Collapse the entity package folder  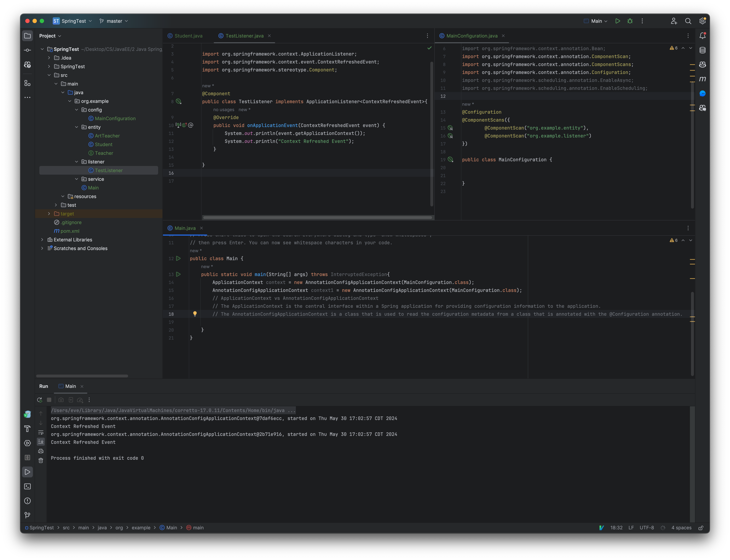pyautogui.click(x=77, y=127)
